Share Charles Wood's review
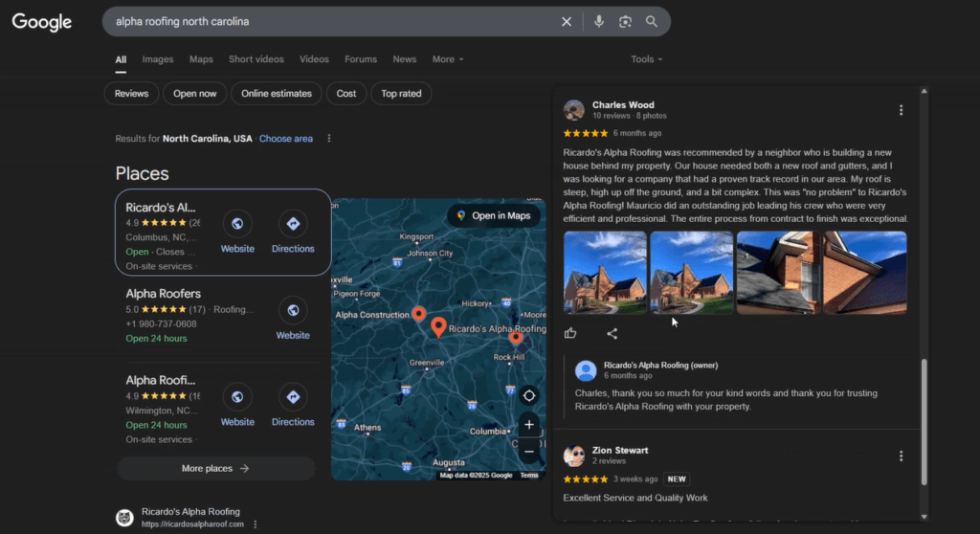This screenshot has height=534, width=980. [x=612, y=333]
